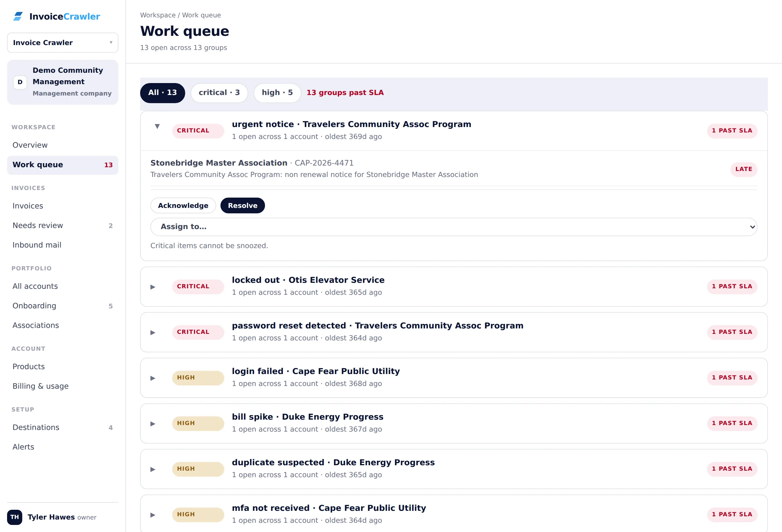
Task: Expand the bill spike Duke Energy group
Action: 153,424
